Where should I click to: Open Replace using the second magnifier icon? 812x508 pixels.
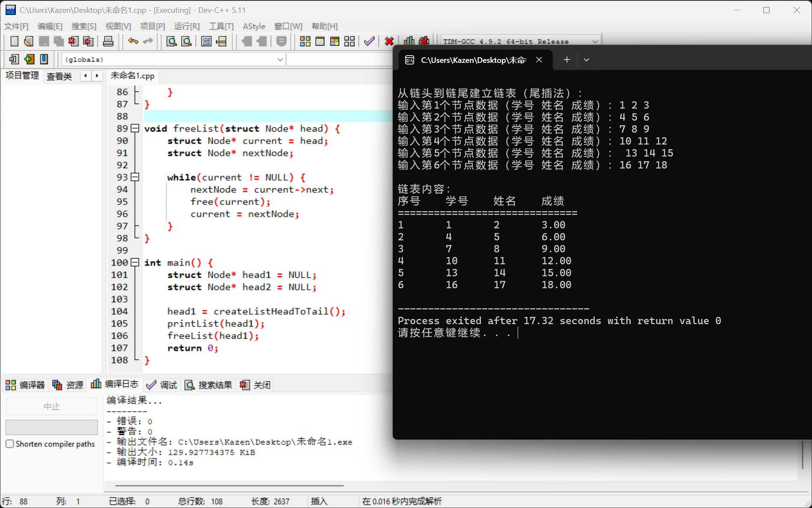(186, 41)
